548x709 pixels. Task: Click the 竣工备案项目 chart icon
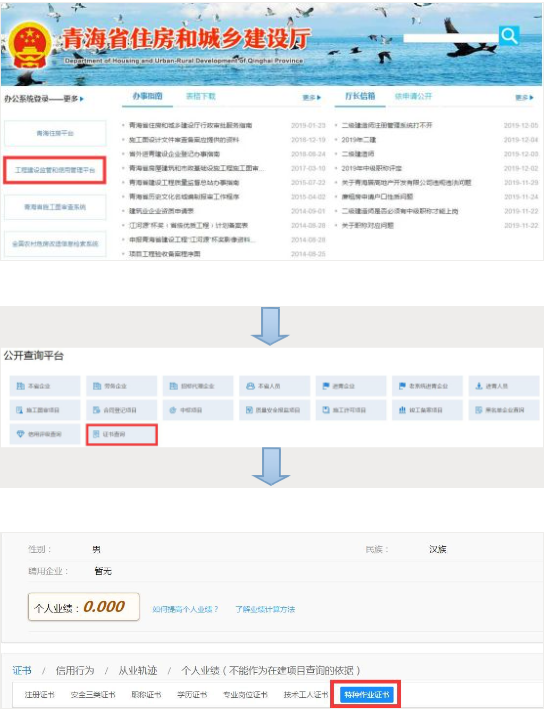(x=402, y=410)
